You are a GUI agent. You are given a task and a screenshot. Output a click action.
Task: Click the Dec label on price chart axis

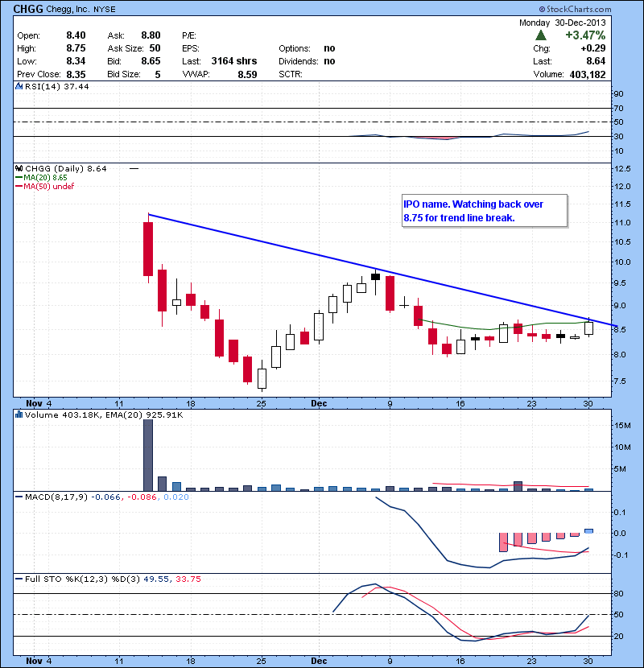[319, 403]
